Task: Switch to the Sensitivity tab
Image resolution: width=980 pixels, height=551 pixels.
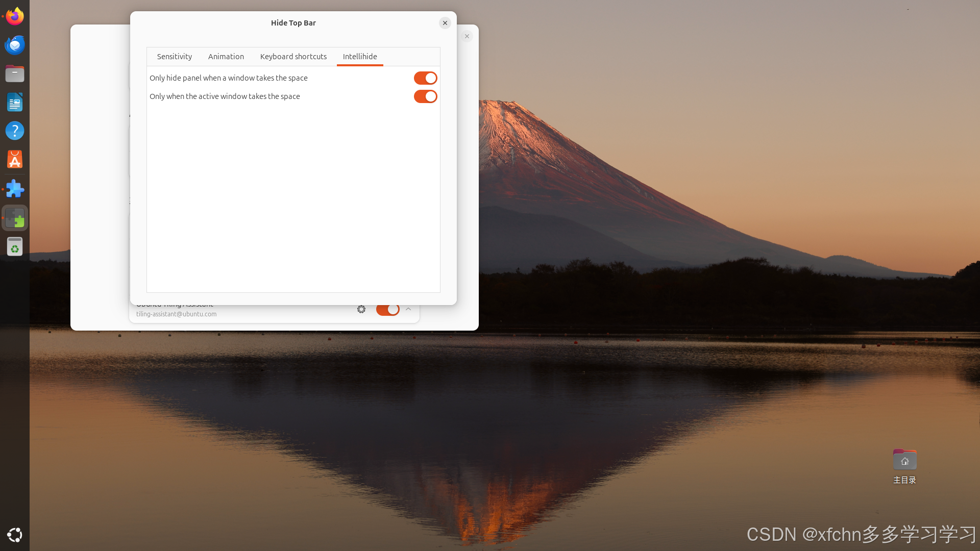Action: (x=175, y=56)
